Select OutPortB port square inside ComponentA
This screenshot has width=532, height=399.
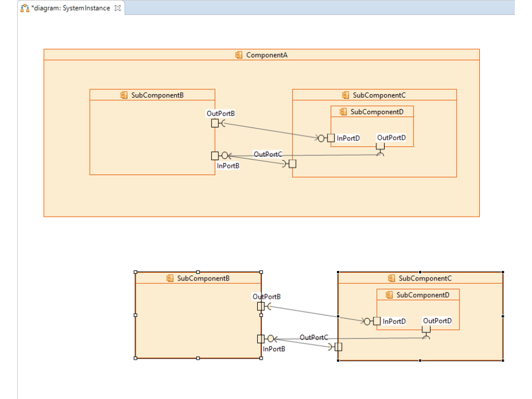pyautogui.click(x=215, y=123)
